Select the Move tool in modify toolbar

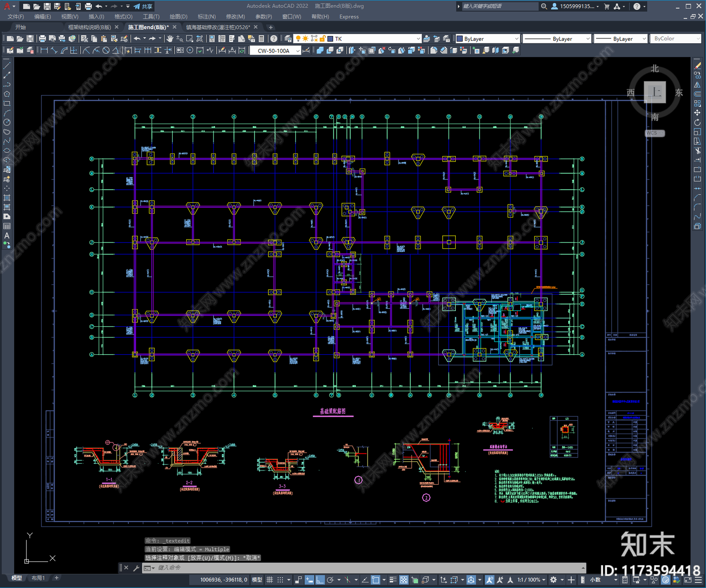click(697, 113)
